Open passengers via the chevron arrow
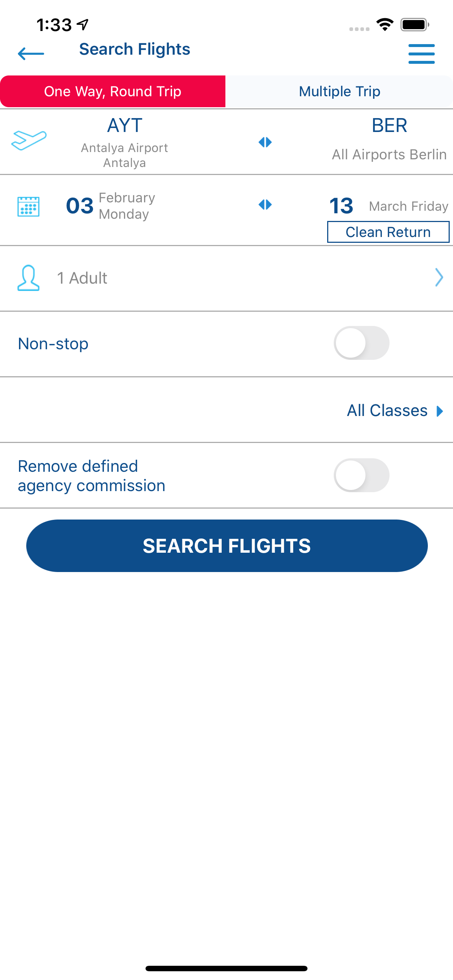453x980 pixels. coord(439,277)
